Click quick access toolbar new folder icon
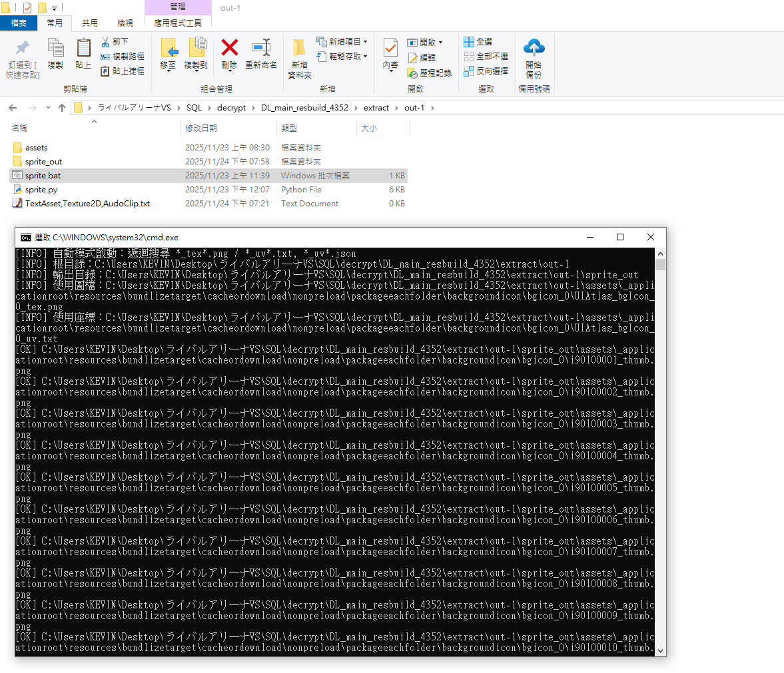 (42, 8)
